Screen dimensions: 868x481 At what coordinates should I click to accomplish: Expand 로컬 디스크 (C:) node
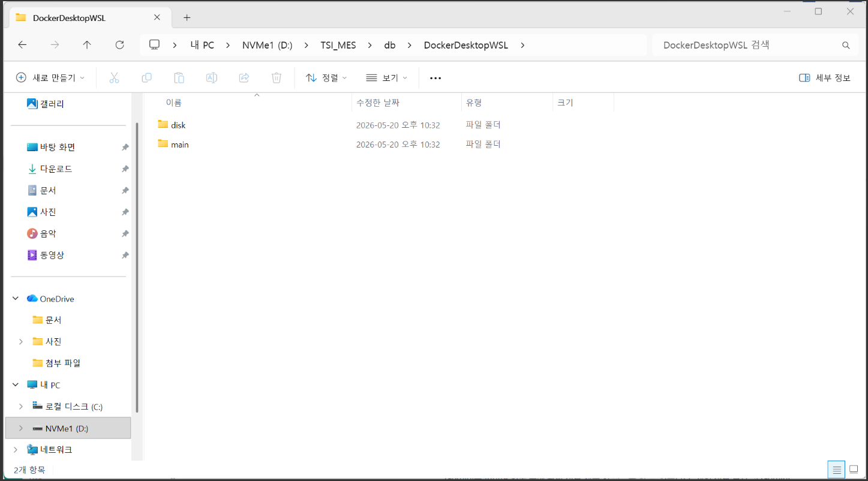coord(21,407)
